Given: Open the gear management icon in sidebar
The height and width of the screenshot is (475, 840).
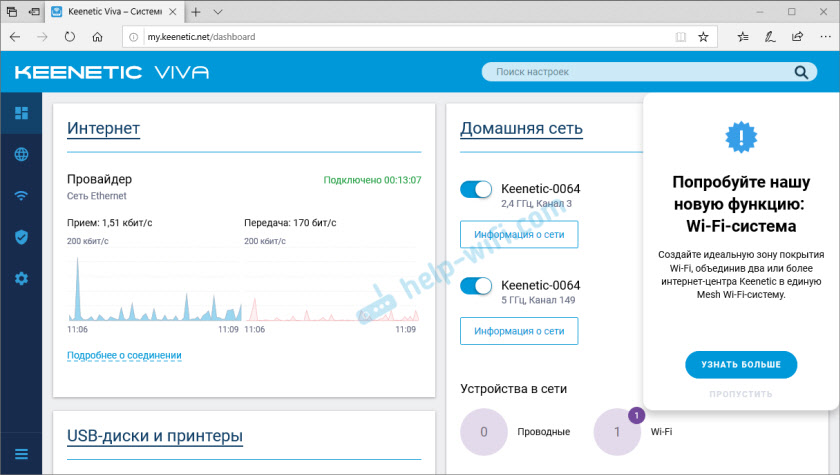Looking at the screenshot, I should point(21,278).
